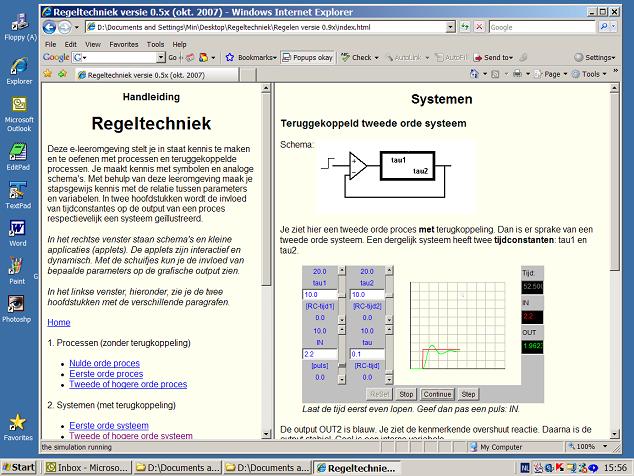Click the red Stop loading icon
Viewport: 634px width, 476px height.
479,27
